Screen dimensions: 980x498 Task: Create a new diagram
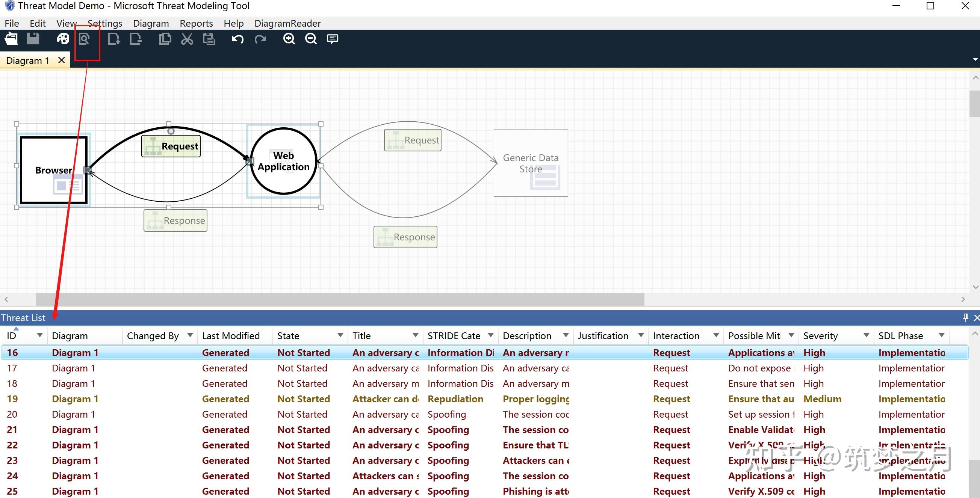[x=113, y=39]
